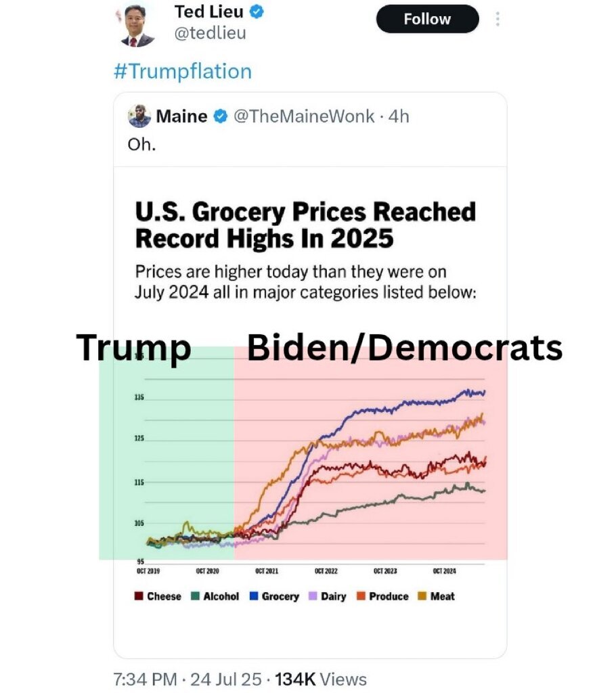The height and width of the screenshot is (693, 616).
Task: Open the #Trumpflation hashtag
Action: point(183,72)
